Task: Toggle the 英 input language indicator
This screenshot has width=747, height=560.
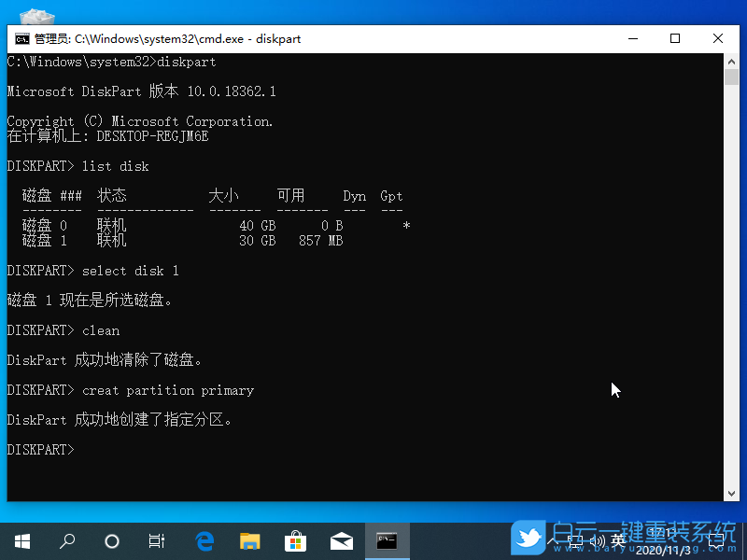Action: pyautogui.click(x=619, y=540)
